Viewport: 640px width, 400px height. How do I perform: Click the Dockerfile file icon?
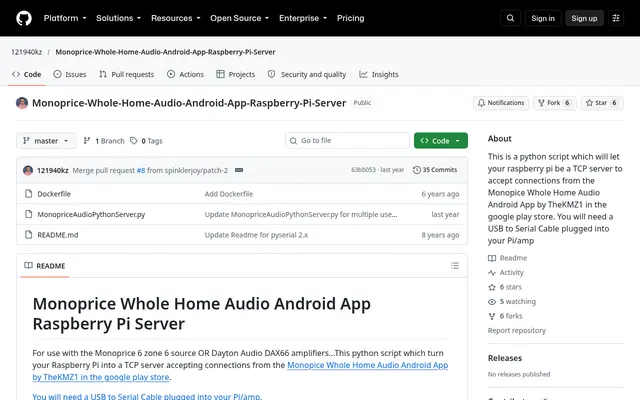click(x=29, y=193)
